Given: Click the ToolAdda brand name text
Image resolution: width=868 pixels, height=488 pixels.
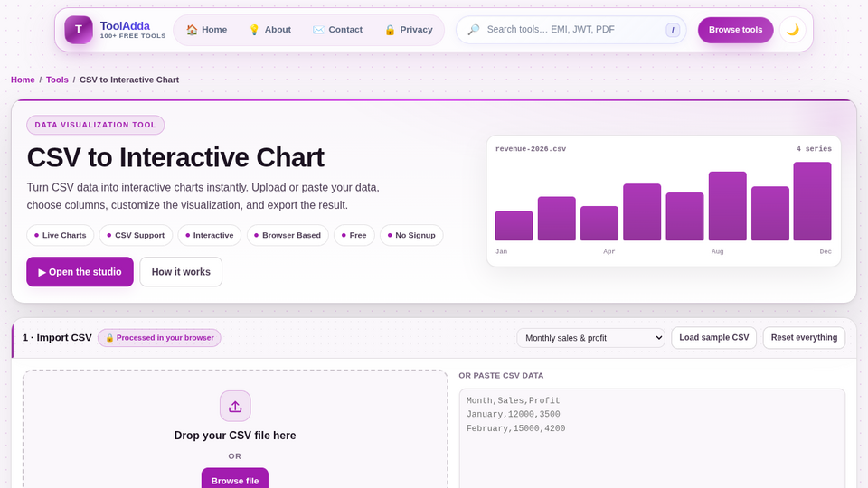Looking at the screenshot, I should point(125,26).
